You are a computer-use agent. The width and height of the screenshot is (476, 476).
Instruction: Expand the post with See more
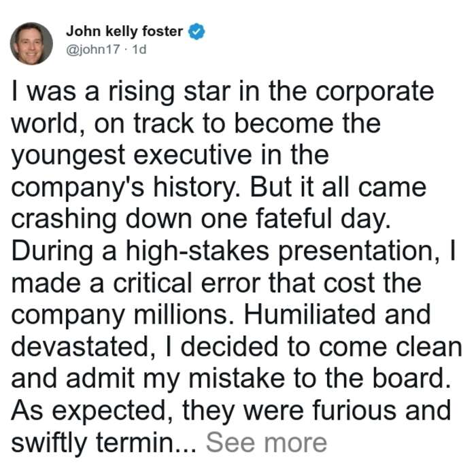(267, 443)
